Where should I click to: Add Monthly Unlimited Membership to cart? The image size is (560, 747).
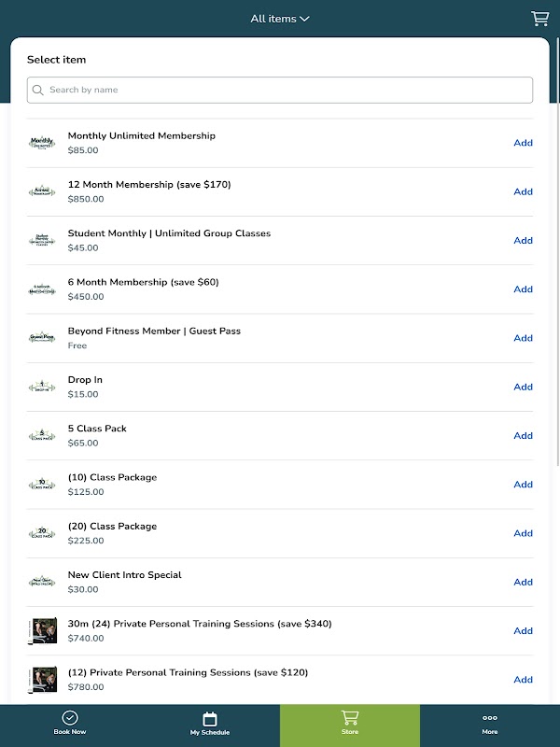pyautogui.click(x=523, y=143)
